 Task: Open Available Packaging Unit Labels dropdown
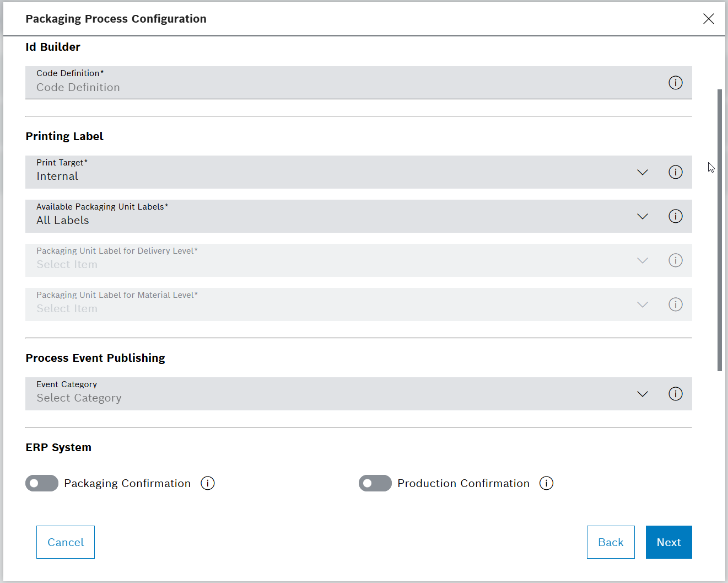(642, 216)
